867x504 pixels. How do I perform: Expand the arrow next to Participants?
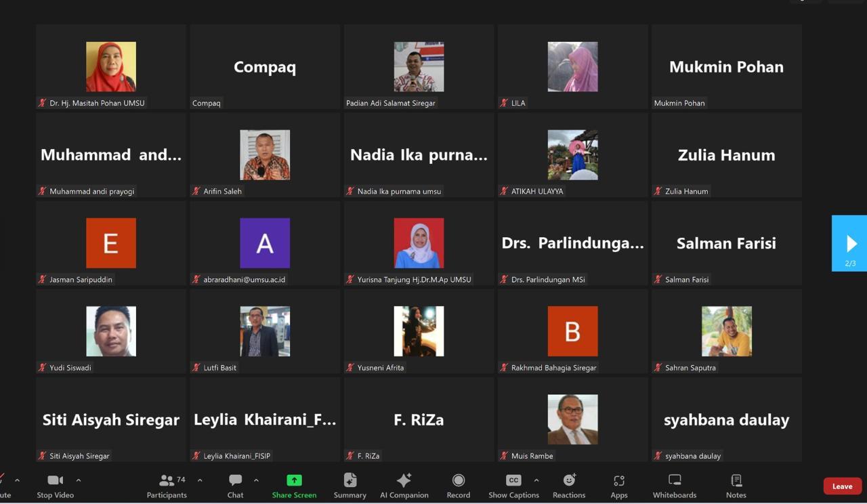click(200, 480)
